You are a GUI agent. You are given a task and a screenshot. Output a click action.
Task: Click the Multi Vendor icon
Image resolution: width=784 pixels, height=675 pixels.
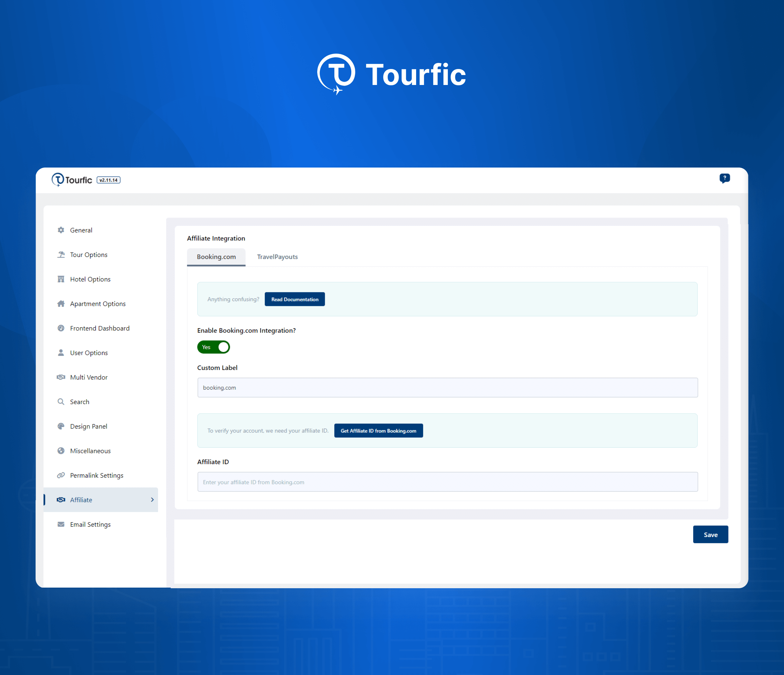pos(61,377)
